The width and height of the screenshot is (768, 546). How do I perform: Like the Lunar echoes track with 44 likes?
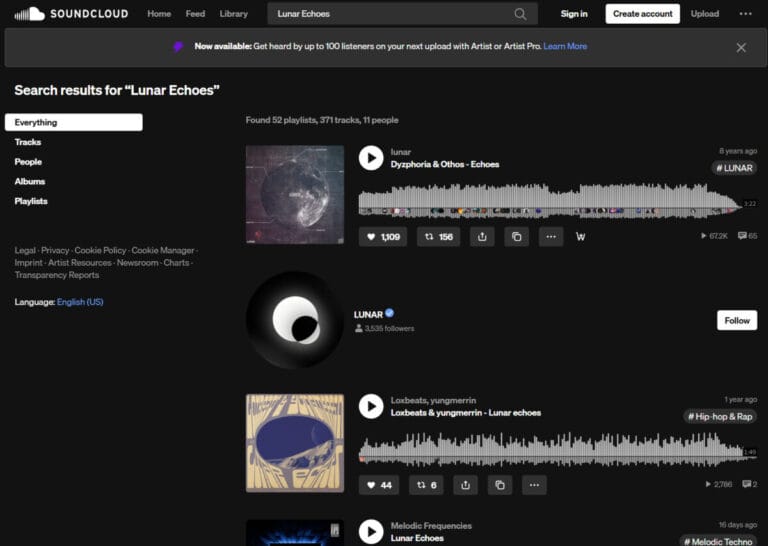click(379, 485)
